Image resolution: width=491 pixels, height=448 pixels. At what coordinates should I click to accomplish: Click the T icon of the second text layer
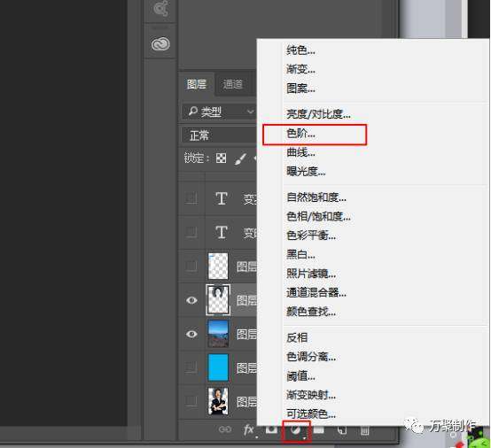[x=222, y=233]
